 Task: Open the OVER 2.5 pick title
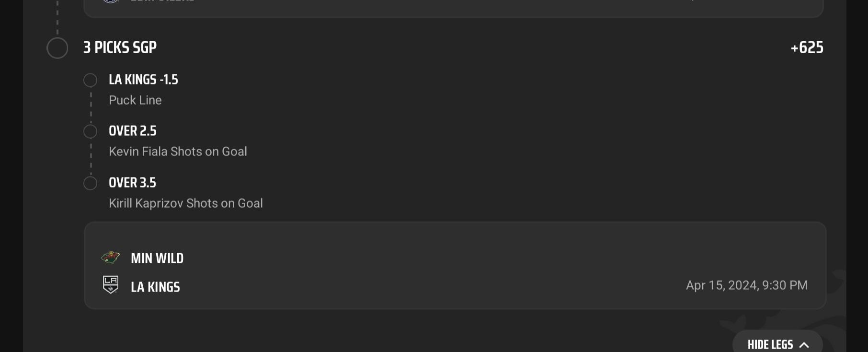click(x=133, y=131)
